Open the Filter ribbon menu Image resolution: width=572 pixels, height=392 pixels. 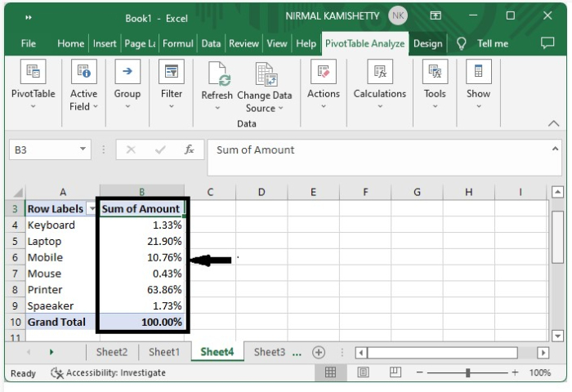(x=172, y=85)
